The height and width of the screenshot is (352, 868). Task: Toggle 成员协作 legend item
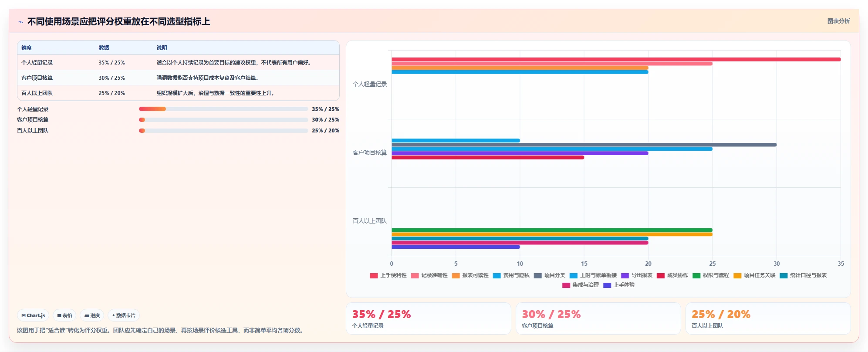[x=672, y=275]
